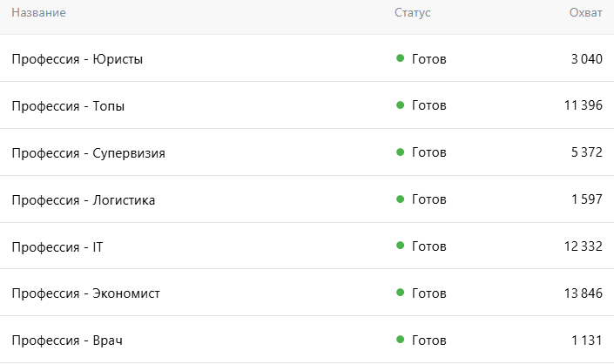Click the reach value 1 131
The width and height of the screenshot is (614, 364).
[587, 340]
